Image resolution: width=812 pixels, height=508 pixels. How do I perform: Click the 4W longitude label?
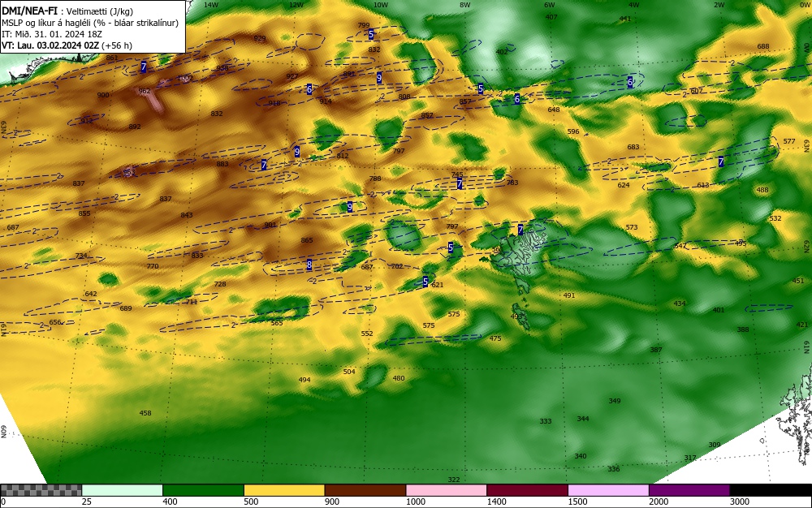pyautogui.click(x=634, y=5)
